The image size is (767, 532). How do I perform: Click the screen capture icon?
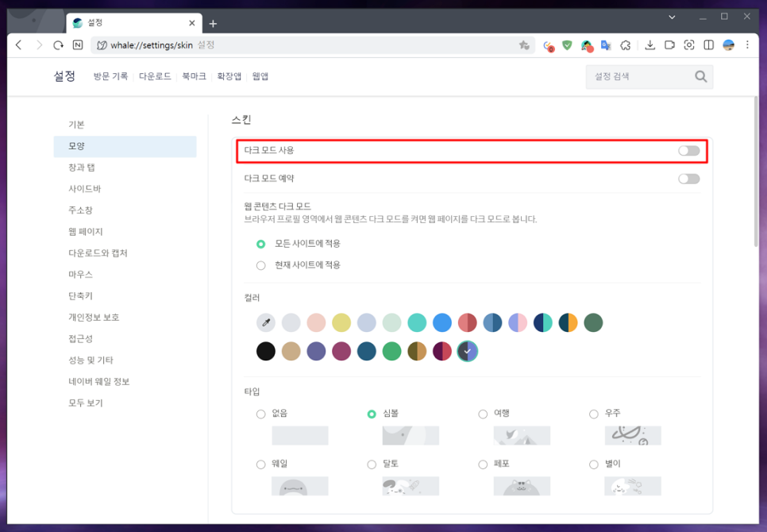pos(688,45)
